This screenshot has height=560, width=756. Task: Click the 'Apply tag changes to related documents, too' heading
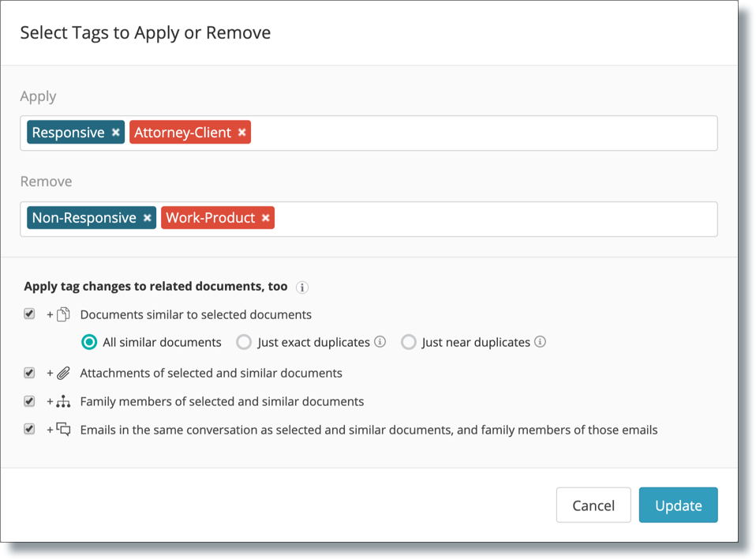tap(155, 286)
